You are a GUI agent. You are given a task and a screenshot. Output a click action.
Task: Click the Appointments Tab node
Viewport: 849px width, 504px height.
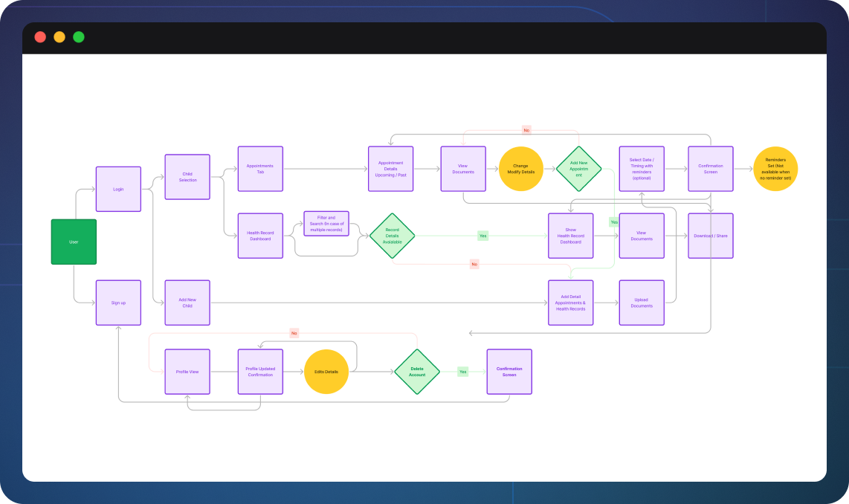[260, 169]
